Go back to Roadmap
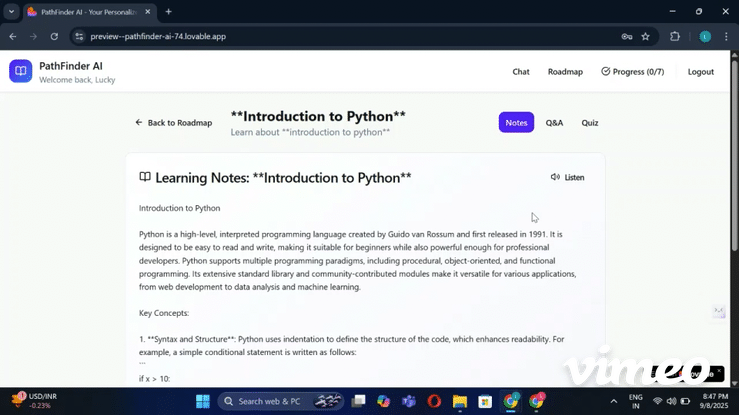Screen dimensions: 739x415 [x=173, y=122]
